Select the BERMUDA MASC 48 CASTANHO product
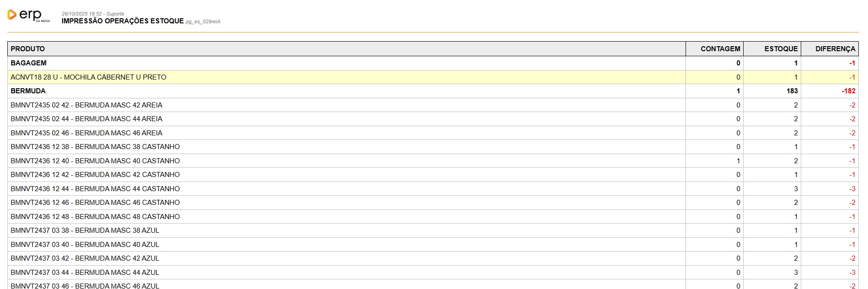The height and width of the screenshot is (289, 868). (95, 217)
